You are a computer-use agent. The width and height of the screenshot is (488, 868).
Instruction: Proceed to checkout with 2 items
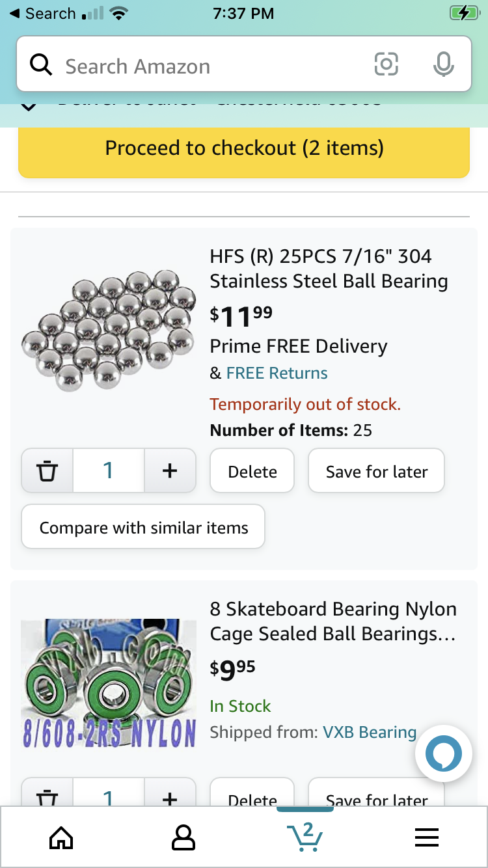point(244,148)
